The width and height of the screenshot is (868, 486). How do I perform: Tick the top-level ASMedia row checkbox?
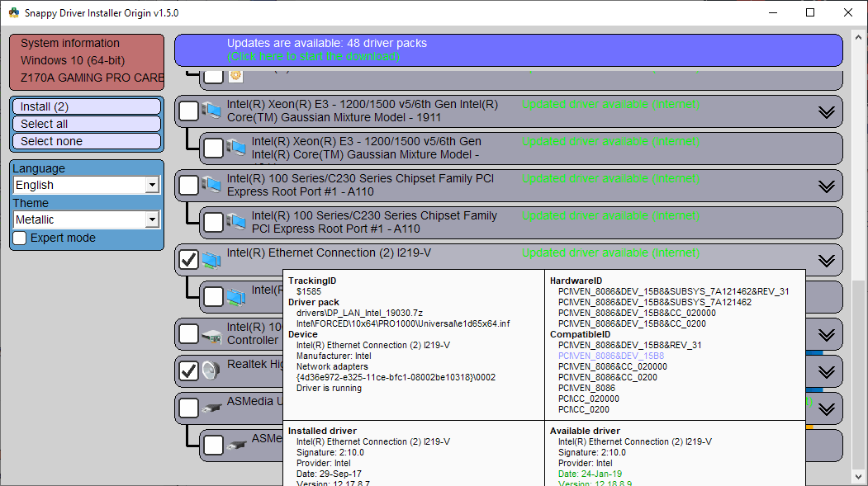pos(188,408)
